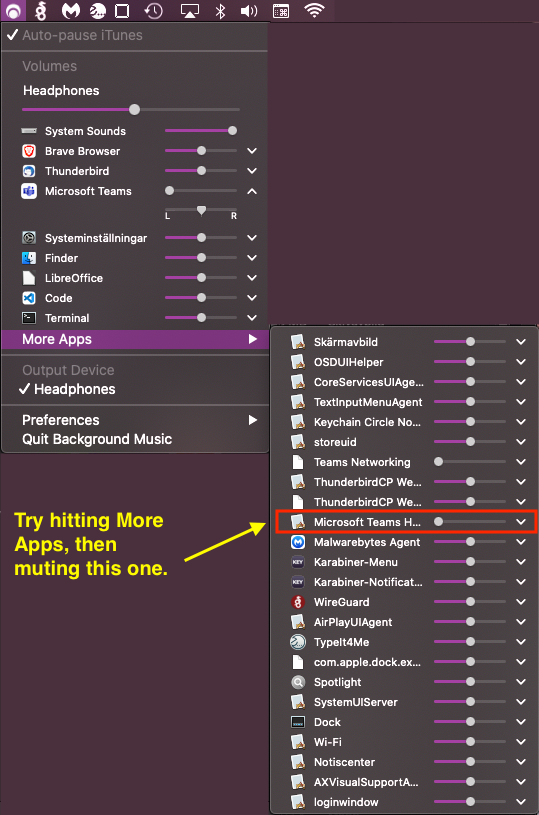Expand Microsoft Teams H... options chevron
Viewport: 539px width, 815px height.
pyautogui.click(x=521, y=522)
